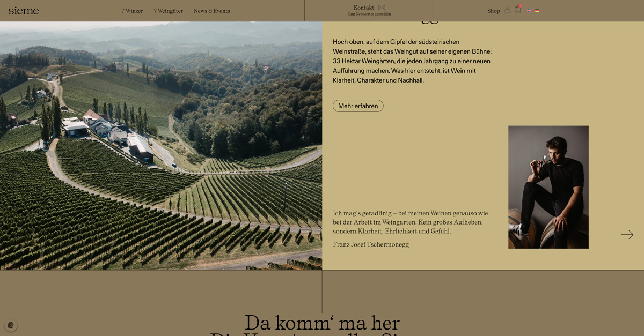
Task: Click the Da komm' ma her heading
Action: [322, 323]
